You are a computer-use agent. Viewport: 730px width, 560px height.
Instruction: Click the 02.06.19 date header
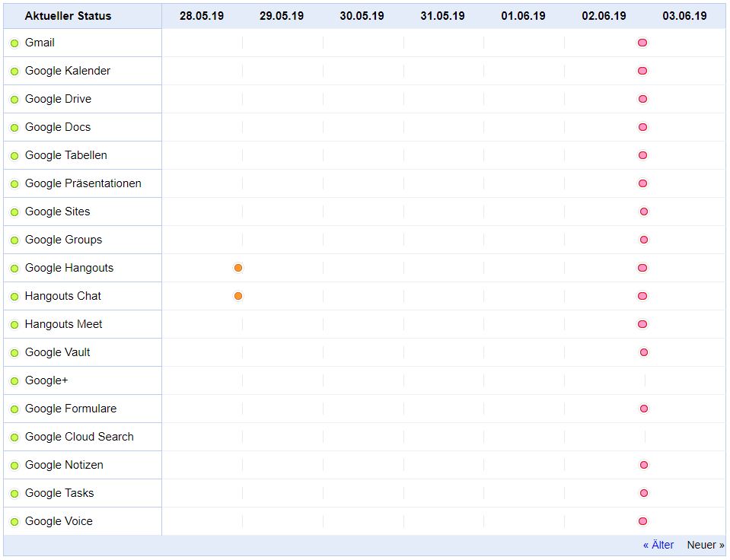(x=604, y=16)
